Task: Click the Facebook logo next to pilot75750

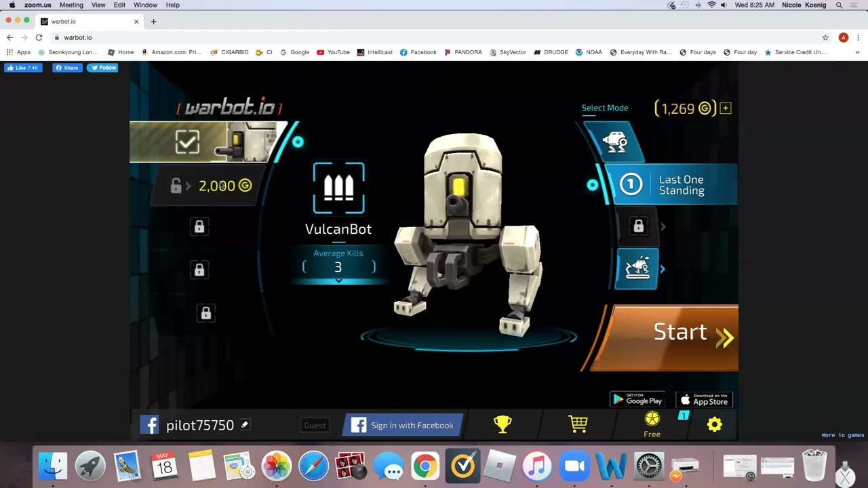Action: (x=149, y=425)
